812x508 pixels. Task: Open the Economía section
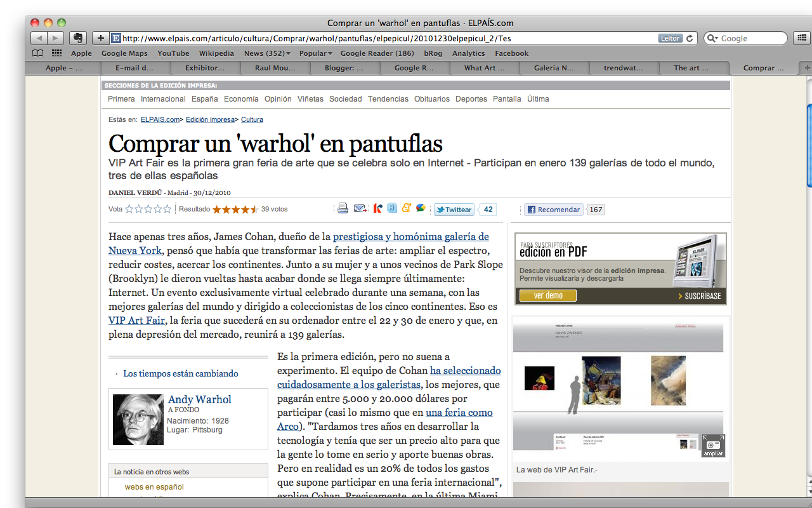[x=241, y=99]
